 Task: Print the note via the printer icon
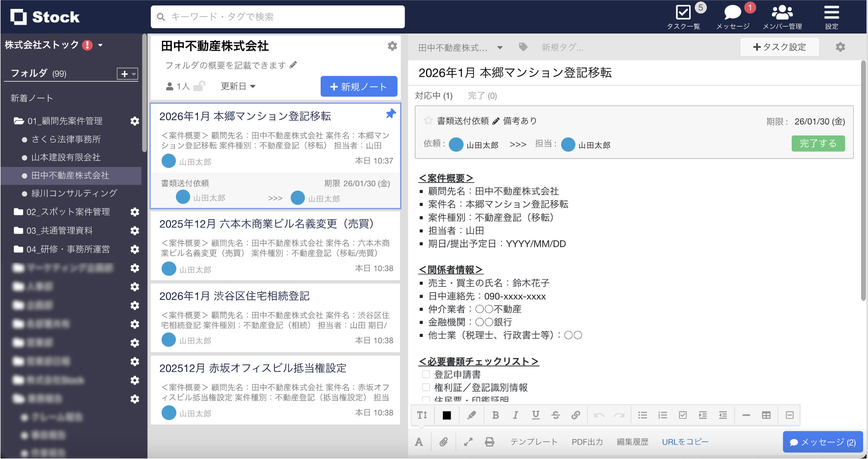(489, 442)
